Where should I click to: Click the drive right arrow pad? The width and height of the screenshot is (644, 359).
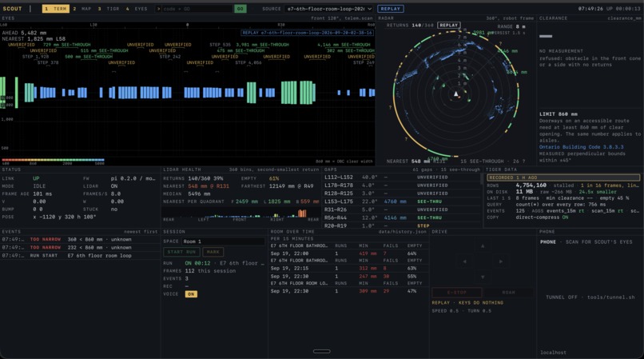(x=501, y=261)
